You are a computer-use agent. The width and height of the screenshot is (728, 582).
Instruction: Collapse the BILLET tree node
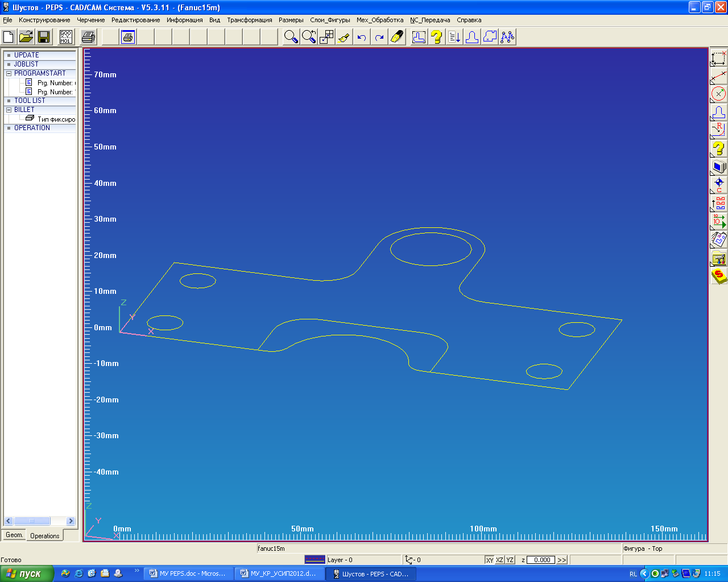click(x=9, y=110)
